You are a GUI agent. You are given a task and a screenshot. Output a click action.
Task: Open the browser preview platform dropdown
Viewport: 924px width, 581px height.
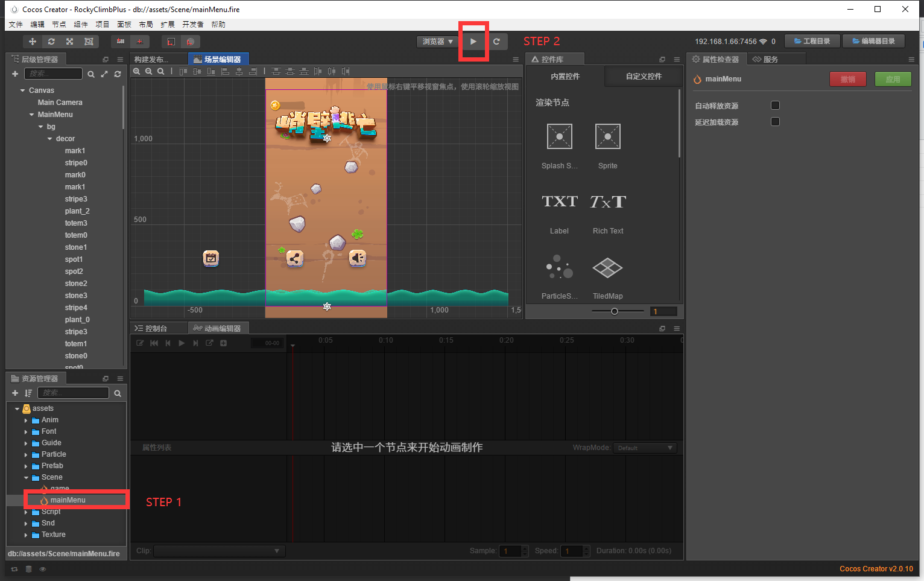click(437, 42)
